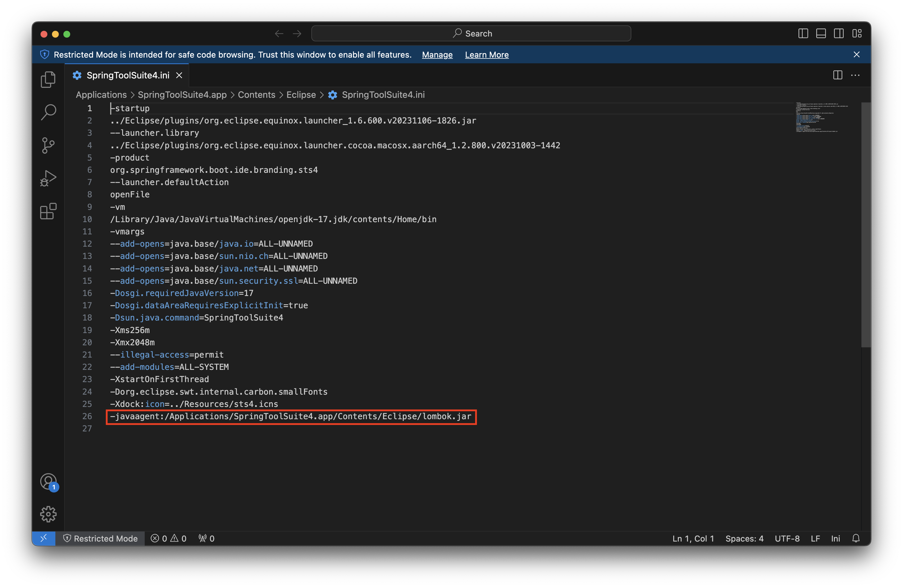Open editor More Actions ellipsis menu
Viewport: 903px width, 588px height.
[855, 75]
